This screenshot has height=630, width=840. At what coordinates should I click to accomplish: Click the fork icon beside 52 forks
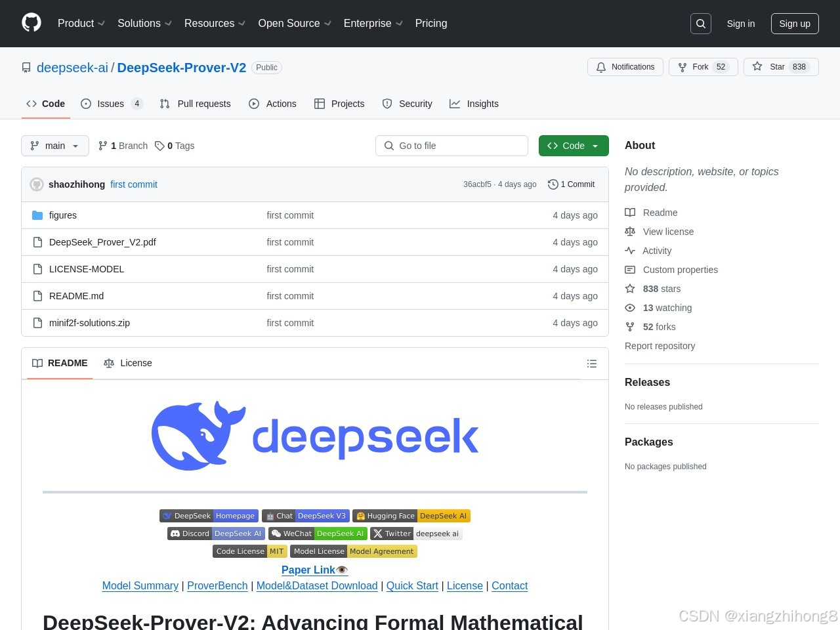click(x=630, y=327)
